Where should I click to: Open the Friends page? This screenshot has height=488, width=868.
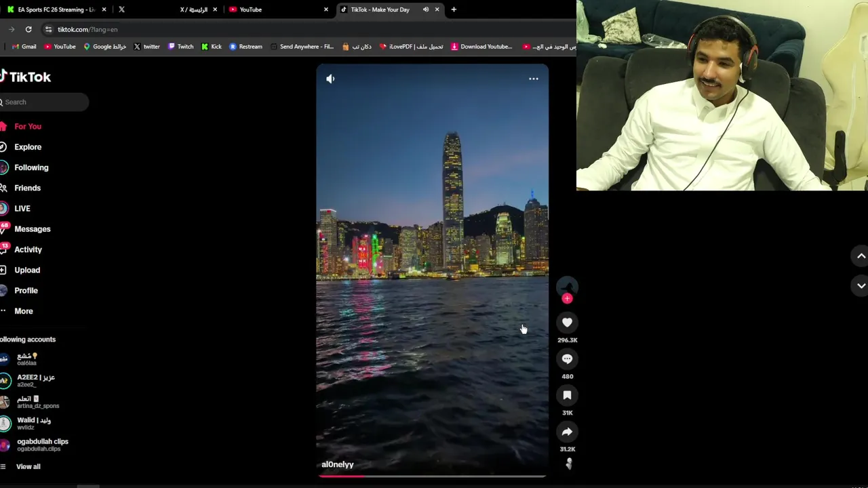pos(27,188)
